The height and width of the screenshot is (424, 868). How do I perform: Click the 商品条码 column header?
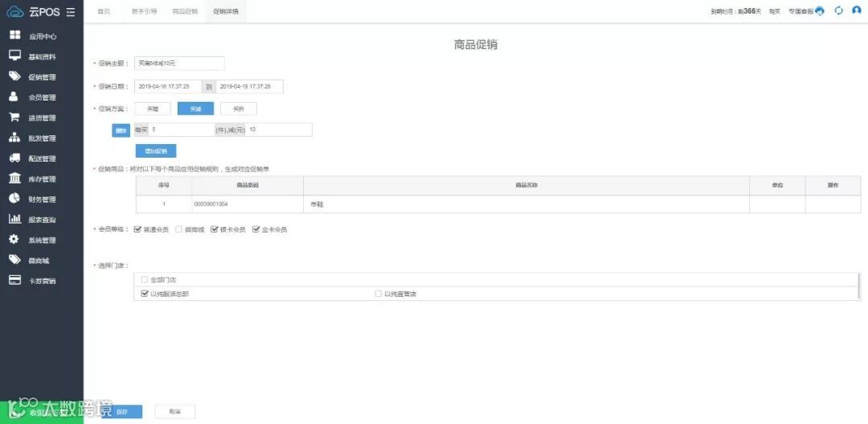coord(248,185)
